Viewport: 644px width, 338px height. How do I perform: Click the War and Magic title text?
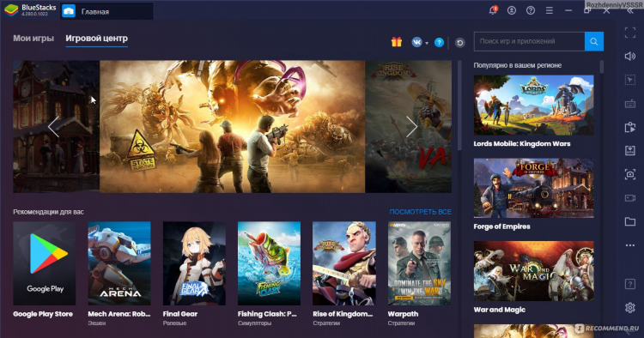tap(500, 310)
